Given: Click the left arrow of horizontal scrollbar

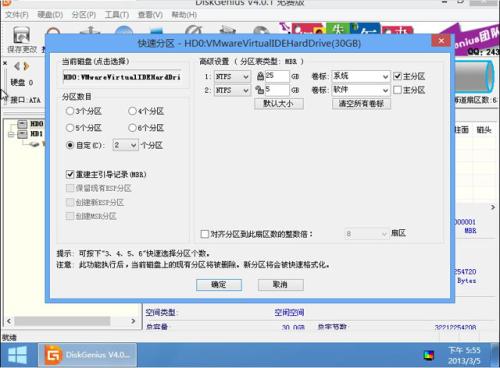Looking at the screenshot, I should point(9,321).
